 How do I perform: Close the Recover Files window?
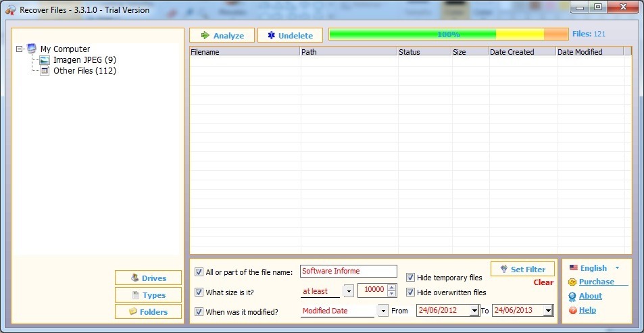624,7
